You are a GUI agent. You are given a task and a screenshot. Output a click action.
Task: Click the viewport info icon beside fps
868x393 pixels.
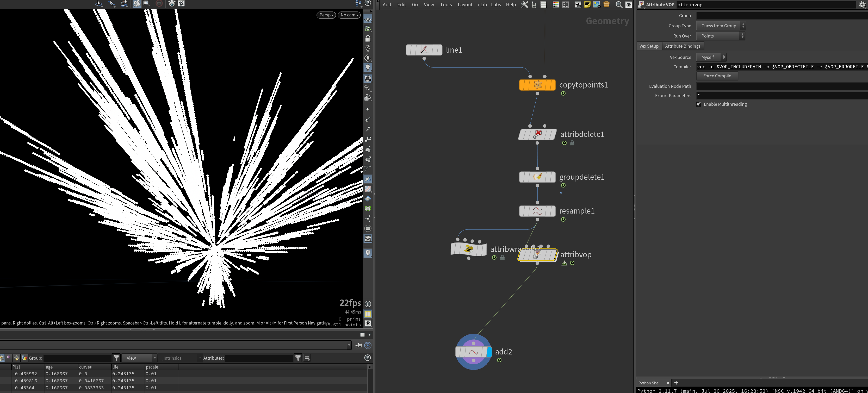click(x=368, y=304)
